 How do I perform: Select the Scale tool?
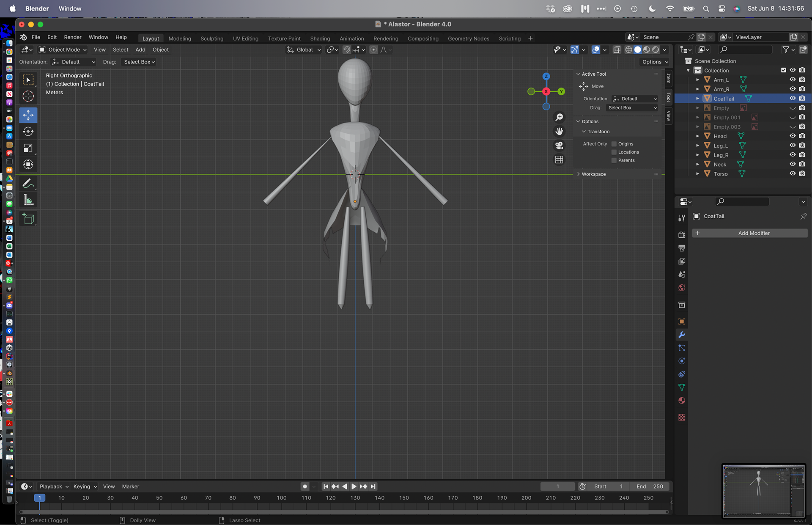click(28, 148)
